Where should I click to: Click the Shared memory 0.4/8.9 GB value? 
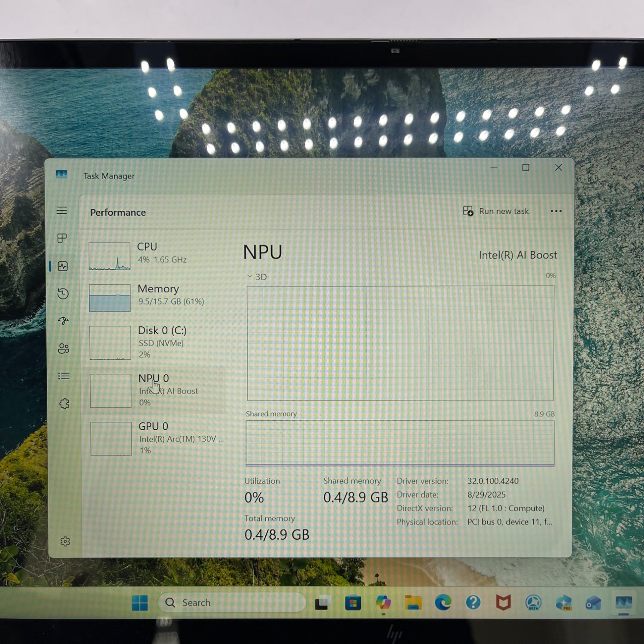tap(355, 497)
